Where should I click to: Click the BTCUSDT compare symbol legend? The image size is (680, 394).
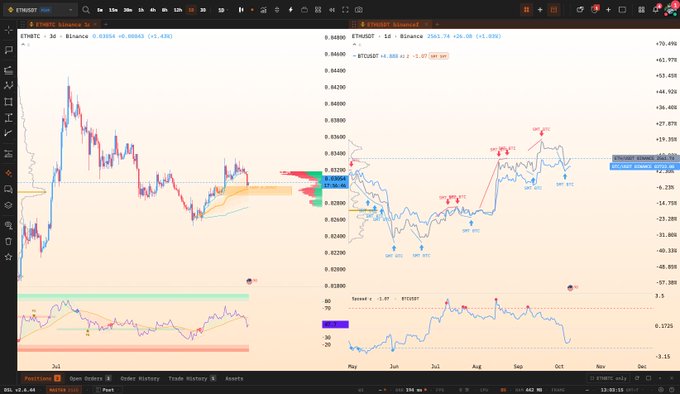tap(368, 56)
